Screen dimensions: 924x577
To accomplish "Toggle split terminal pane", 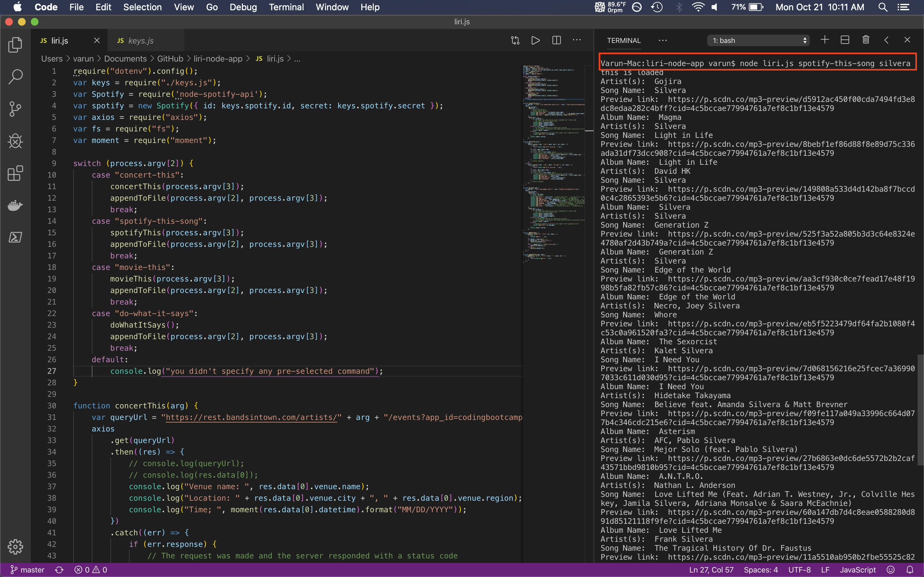I will click(x=845, y=40).
